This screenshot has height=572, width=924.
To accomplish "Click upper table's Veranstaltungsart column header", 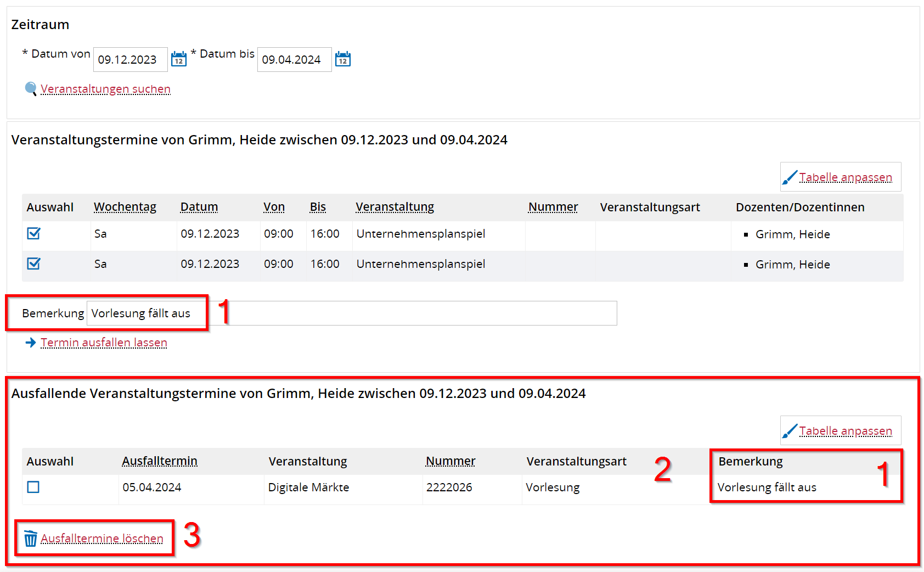I will (x=650, y=207).
